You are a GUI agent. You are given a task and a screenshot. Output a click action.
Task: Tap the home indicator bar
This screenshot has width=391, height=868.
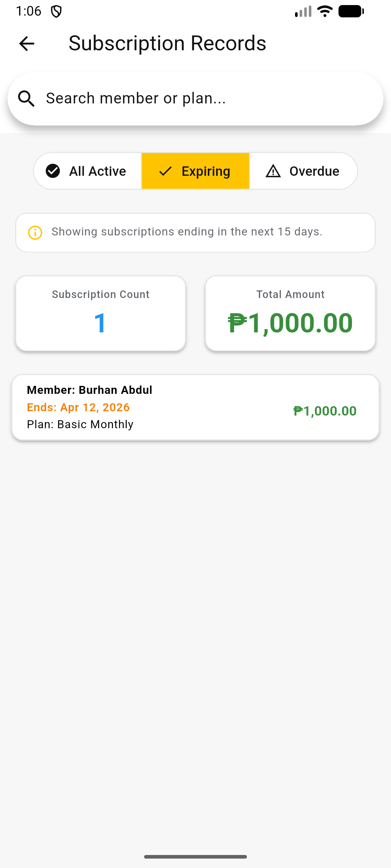click(x=195, y=856)
